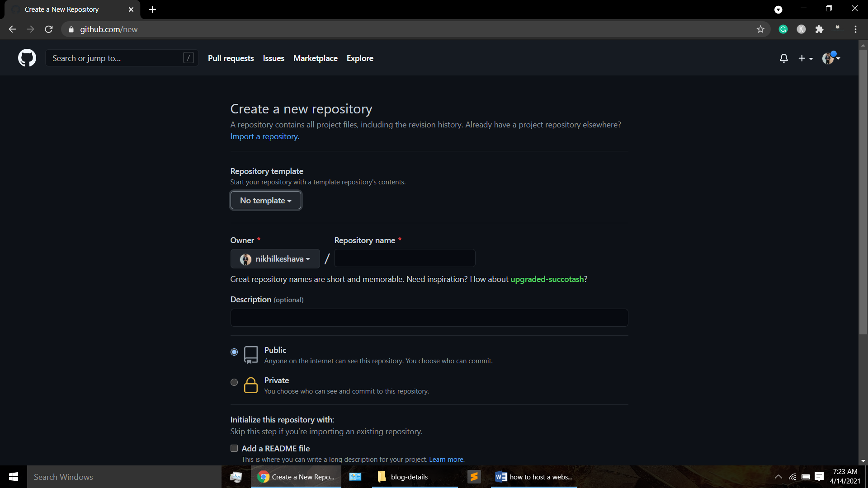Open Issues in the header

pos(274,58)
